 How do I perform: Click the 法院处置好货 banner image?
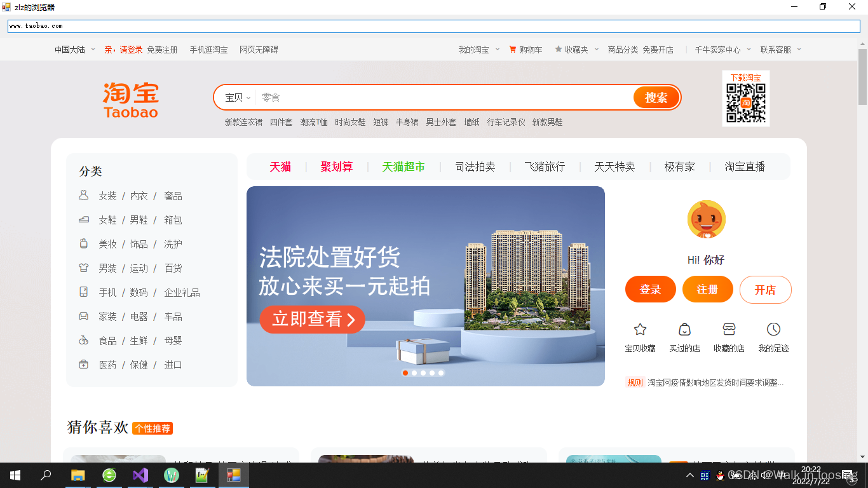[x=426, y=286]
